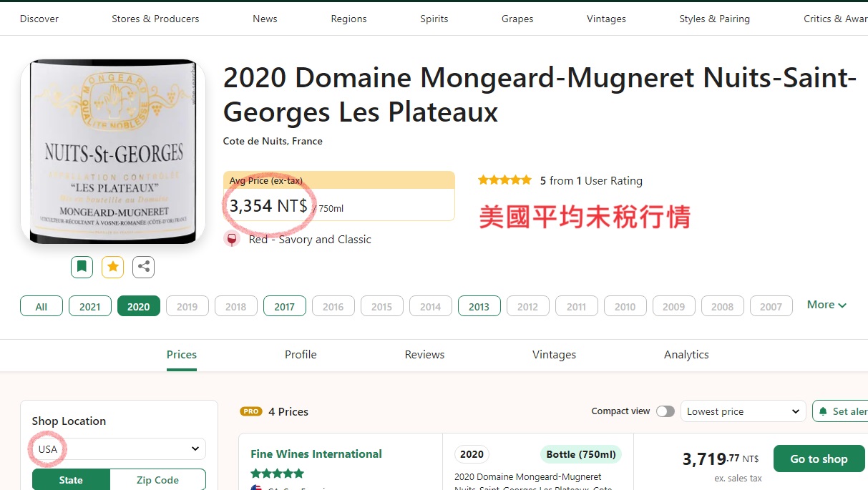Open the Styles & Pairing menu
The width and height of the screenshot is (868, 490).
click(715, 19)
